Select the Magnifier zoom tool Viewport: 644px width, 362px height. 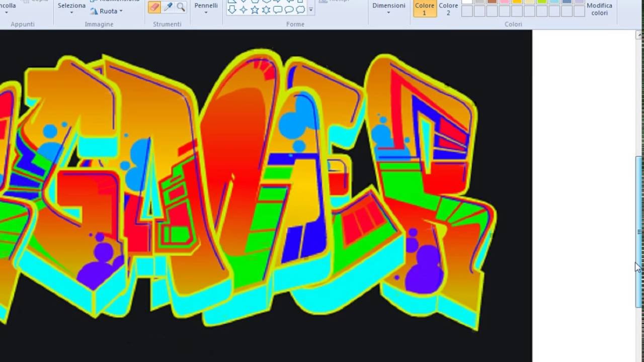coord(181,7)
